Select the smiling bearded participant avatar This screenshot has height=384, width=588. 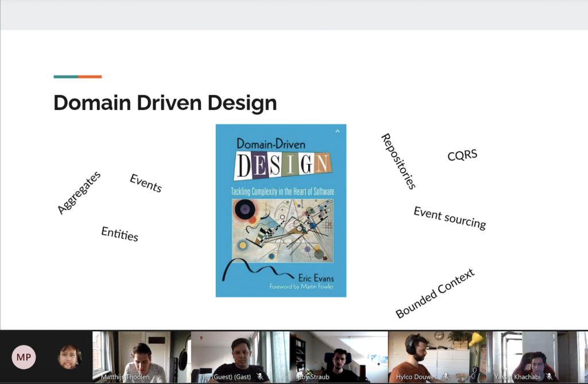[69, 357]
